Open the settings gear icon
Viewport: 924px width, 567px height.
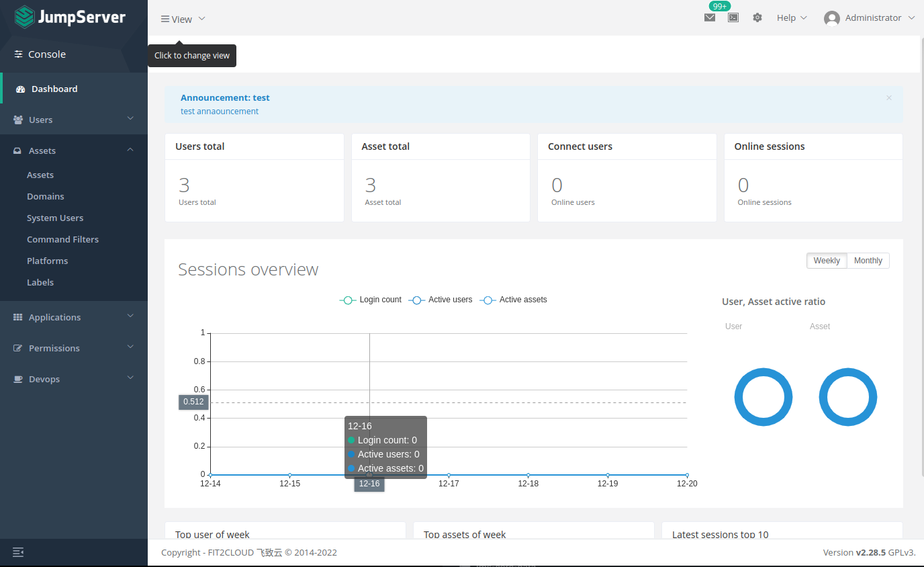pyautogui.click(x=757, y=17)
